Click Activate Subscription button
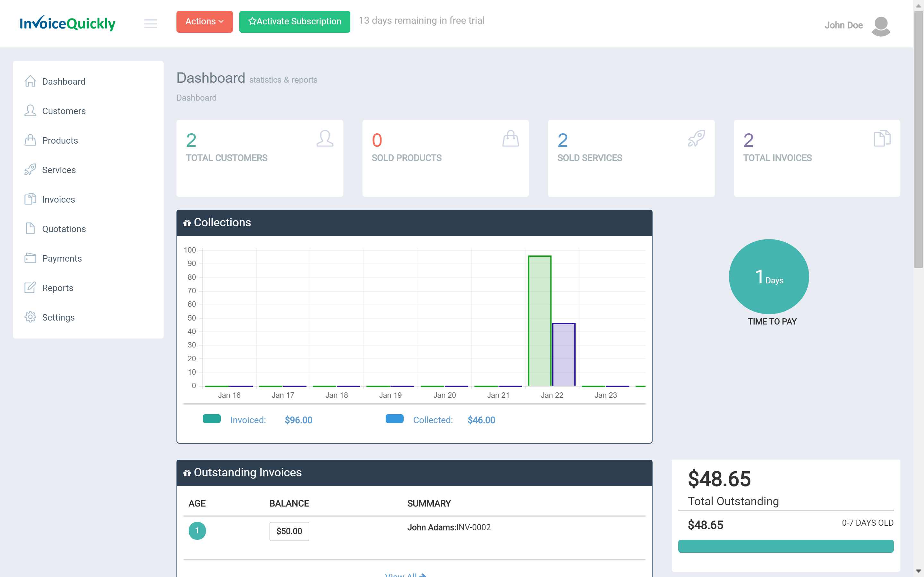The width and height of the screenshot is (924, 577). tap(295, 22)
